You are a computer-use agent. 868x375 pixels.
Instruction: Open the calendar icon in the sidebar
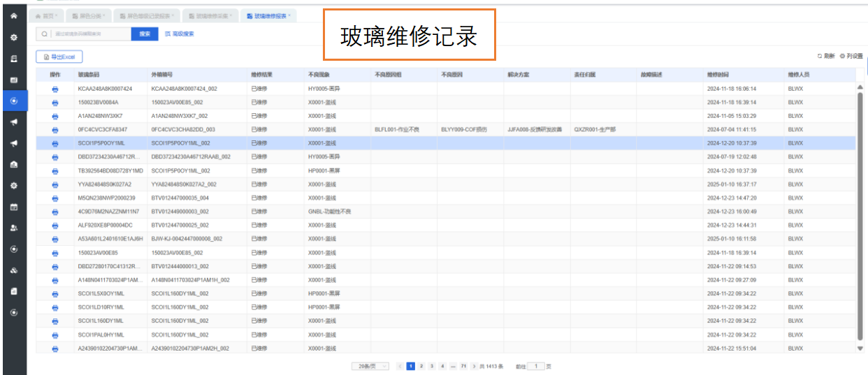tap(13, 207)
